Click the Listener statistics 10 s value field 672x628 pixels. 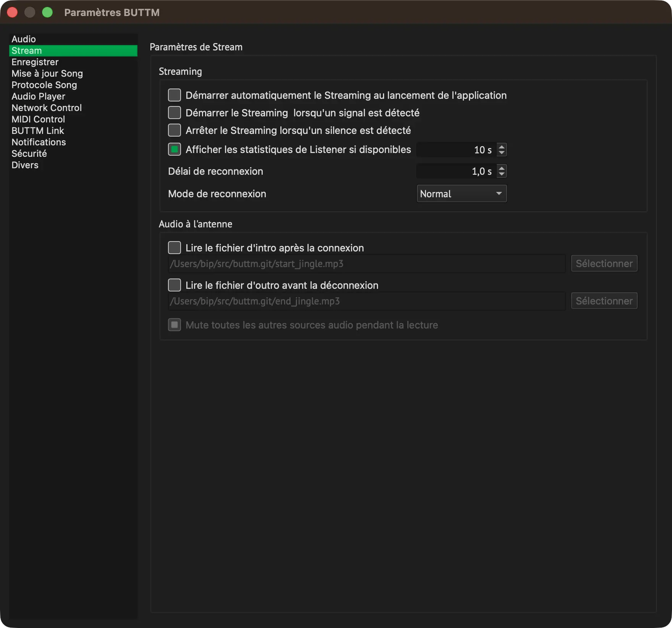tap(457, 150)
